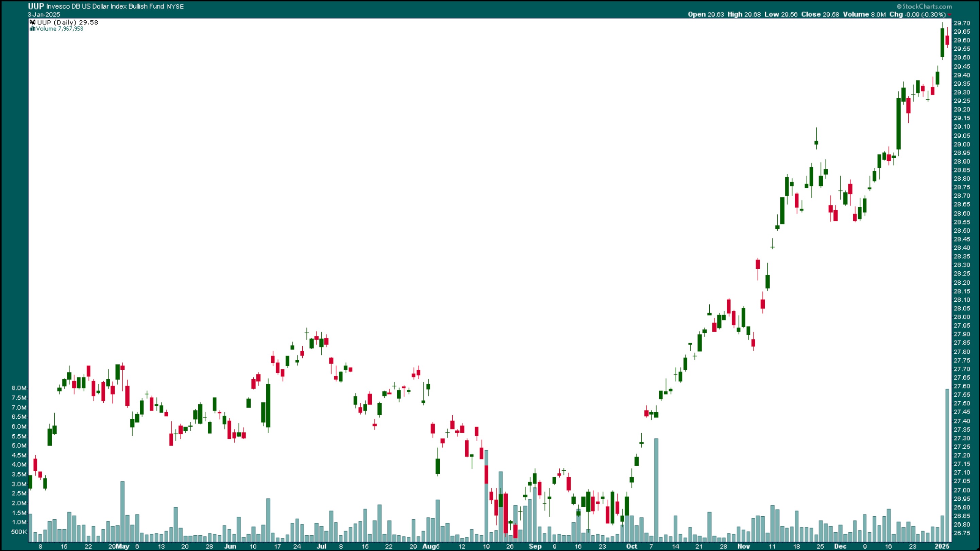The image size is (980, 551).
Task: Click the Jul label on the date axis
Action: pos(321,547)
